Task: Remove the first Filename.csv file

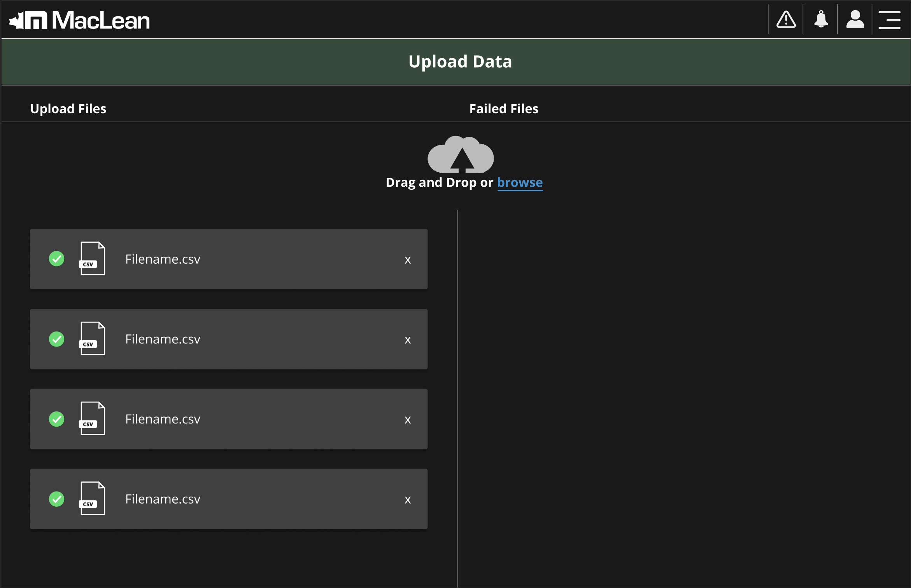Action: pos(408,260)
